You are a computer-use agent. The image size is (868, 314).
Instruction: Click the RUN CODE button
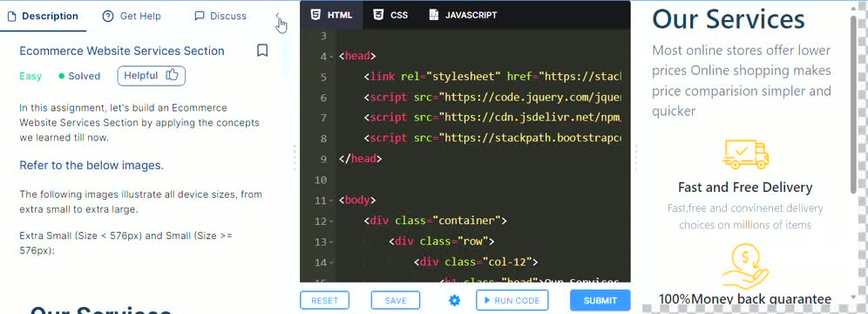(x=512, y=301)
